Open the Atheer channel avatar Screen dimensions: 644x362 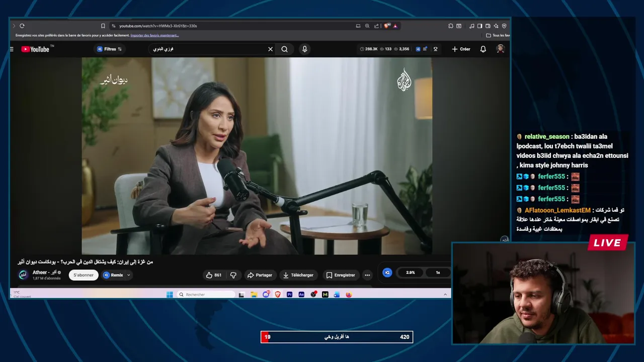pyautogui.click(x=23, y=275)
